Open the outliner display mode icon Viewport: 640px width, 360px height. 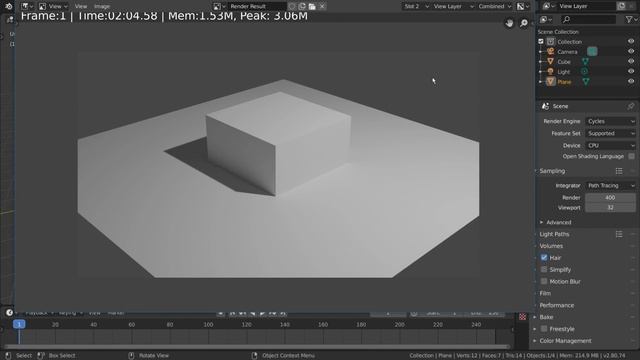click(x=546, y=19)
